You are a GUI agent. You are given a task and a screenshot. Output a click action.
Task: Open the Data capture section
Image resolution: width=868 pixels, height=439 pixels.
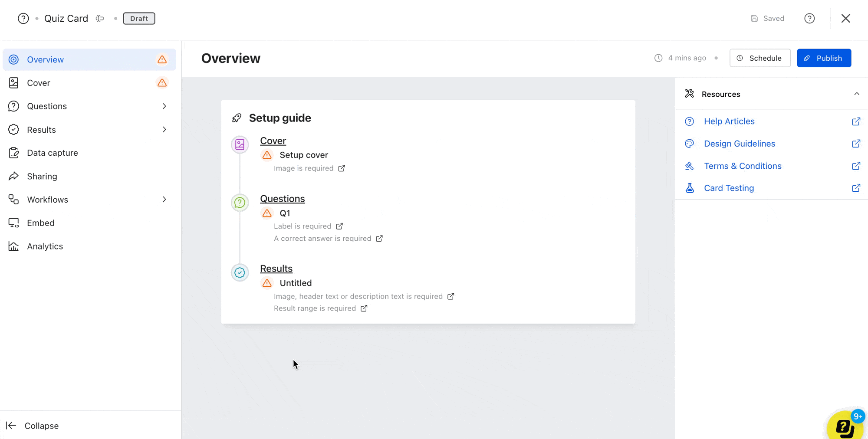point(52,153)
